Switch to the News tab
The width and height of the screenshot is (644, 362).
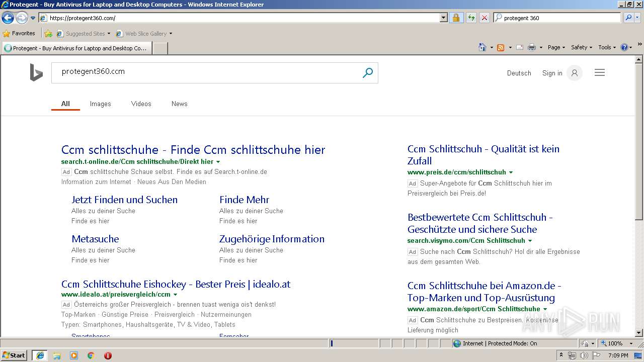pos(179,104)
